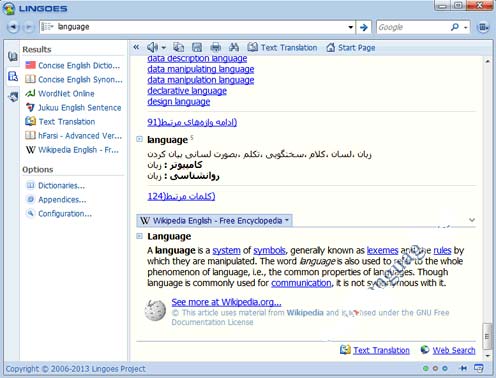
Task: Select Text Translation in Results list
Action: 60,121
